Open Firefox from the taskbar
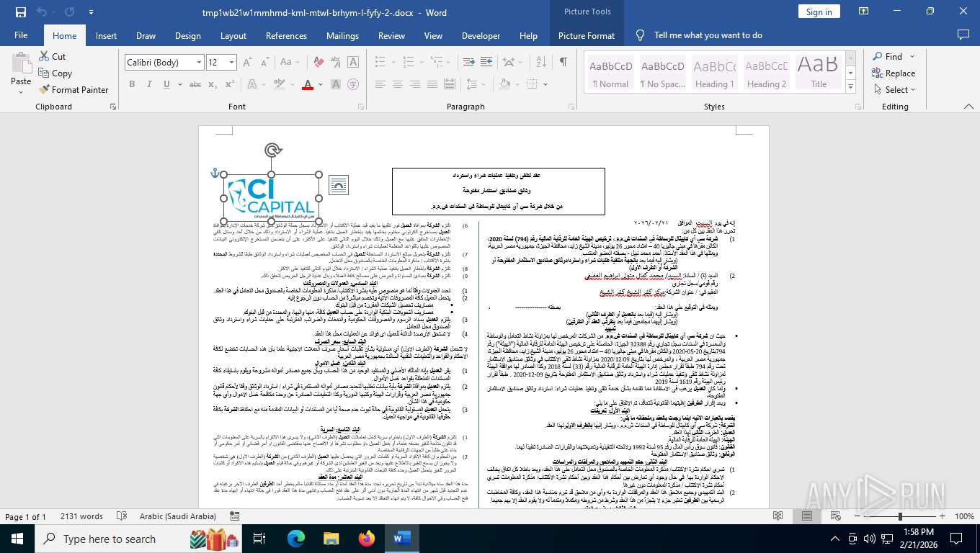This screenshot has width=980, height=553. [366, 539]
